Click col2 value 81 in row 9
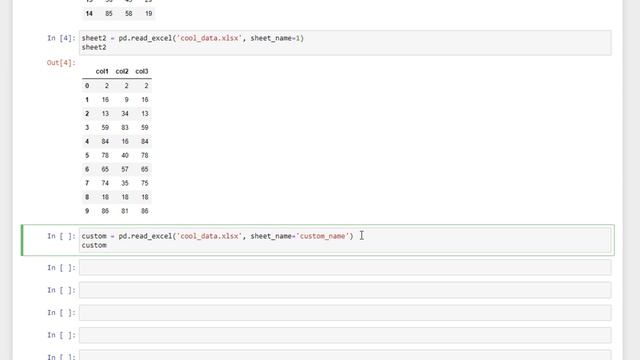 (x=125, y=211)
